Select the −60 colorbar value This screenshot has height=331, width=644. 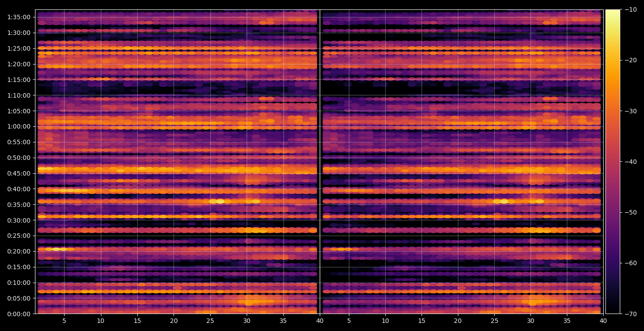click(x=631, y=263)
